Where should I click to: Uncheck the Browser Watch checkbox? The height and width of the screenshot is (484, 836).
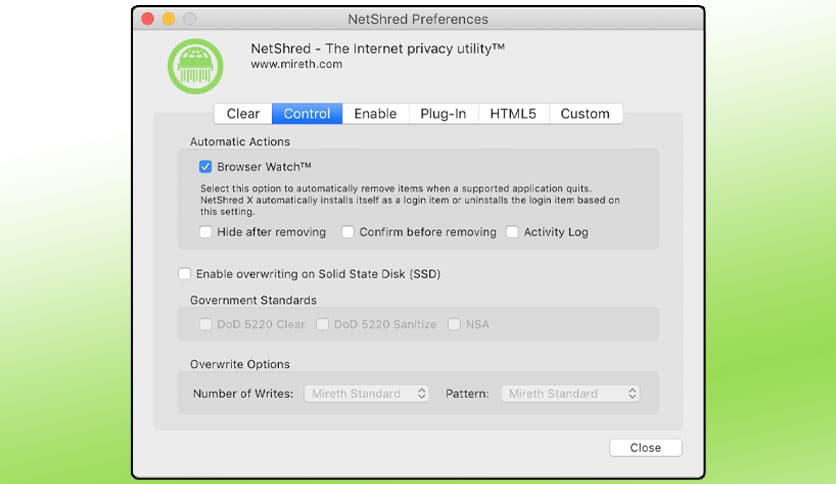[x=206, y=167]
